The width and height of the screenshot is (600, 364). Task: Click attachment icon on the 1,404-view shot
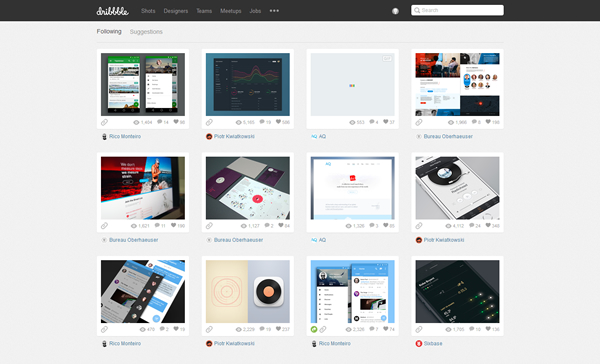click(x=104, y=122)
